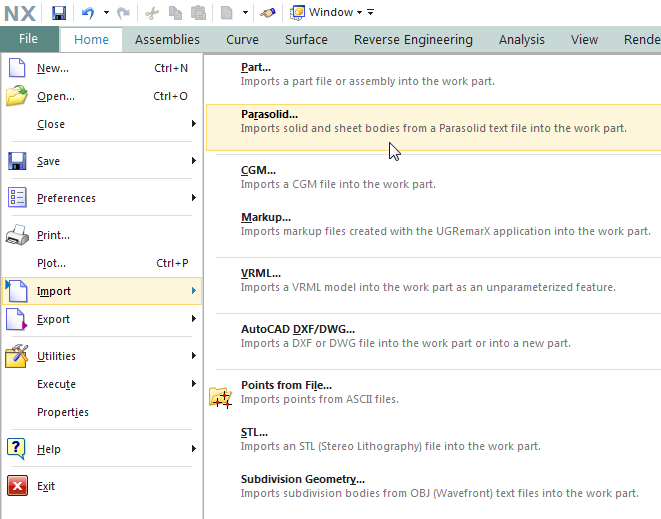Expand the Export submenu arrow
This screenshot has width=661, height=519.
tap(193, 318)
